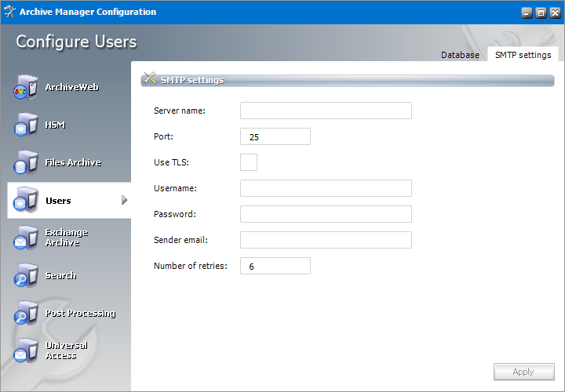This screenshot has width=565, height=392.
Task: Click the Port field showing 25
Action: pos(275,136)
